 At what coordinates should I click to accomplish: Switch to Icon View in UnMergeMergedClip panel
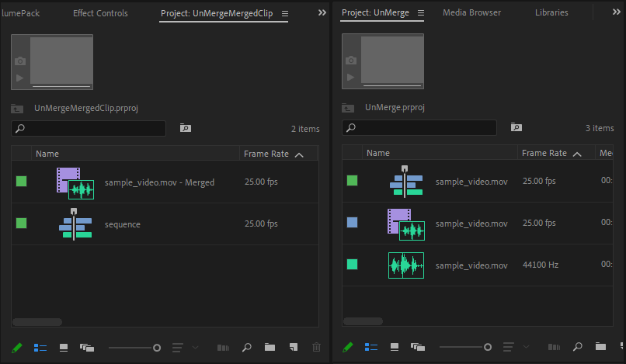click(x=64, y=348)
